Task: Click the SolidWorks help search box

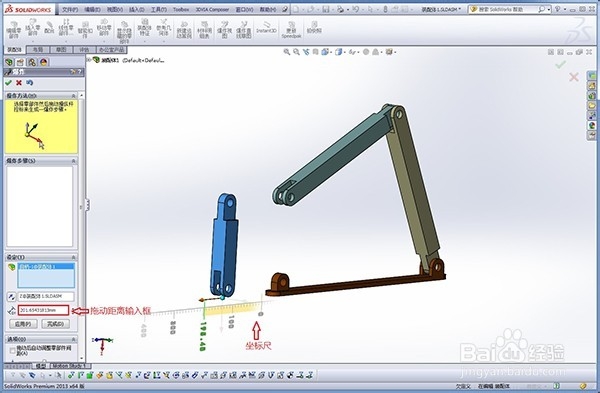Action: click(507, 9)
